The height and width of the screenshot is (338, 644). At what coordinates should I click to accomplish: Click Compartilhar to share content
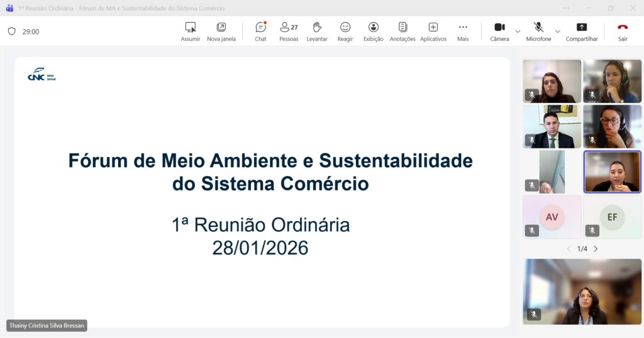[582, 31]
